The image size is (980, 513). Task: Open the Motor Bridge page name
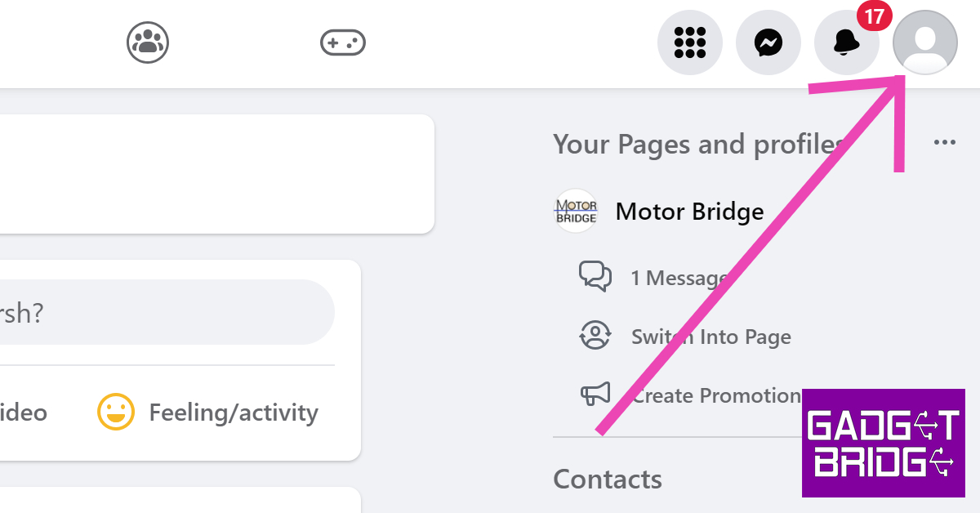pos(689,212)
